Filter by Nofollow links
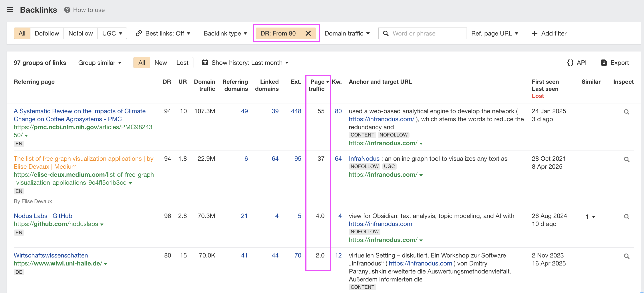The width and height of the screenshot is (644, 293). (80, 33)
